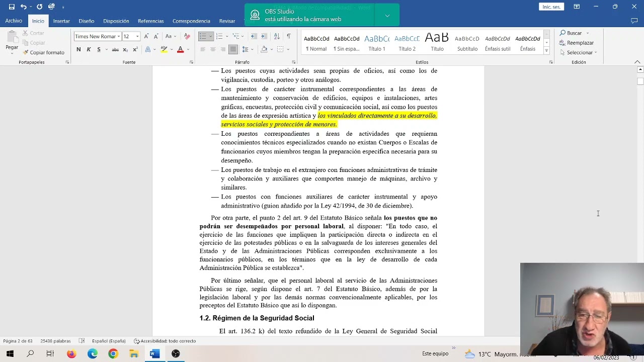Click the numbered list icon

219,36
